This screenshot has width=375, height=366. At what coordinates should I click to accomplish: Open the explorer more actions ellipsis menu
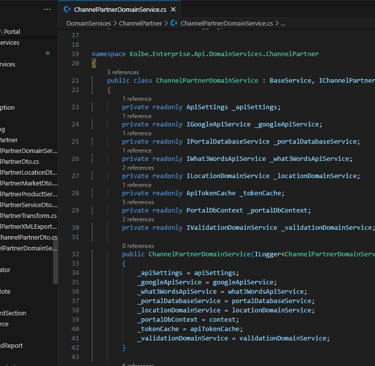click(47, 9)
